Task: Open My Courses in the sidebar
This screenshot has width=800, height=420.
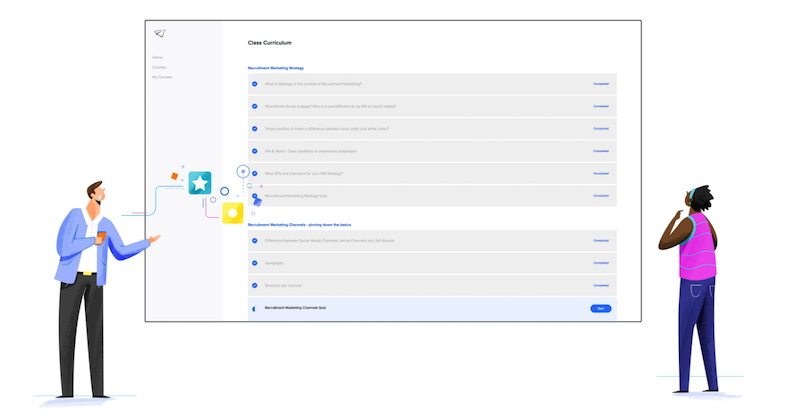Action: click(162, 76)
